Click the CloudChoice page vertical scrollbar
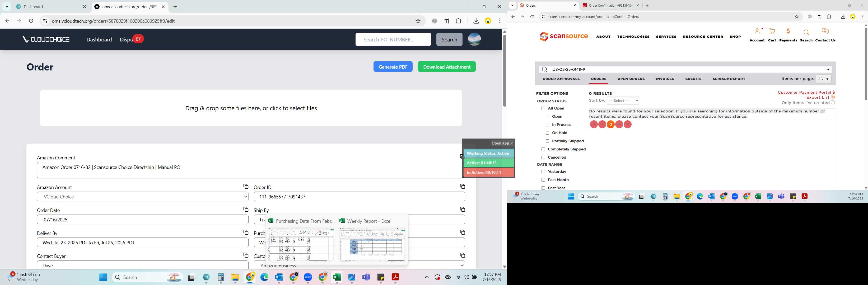The image size is (868, 285). (504, 71)
